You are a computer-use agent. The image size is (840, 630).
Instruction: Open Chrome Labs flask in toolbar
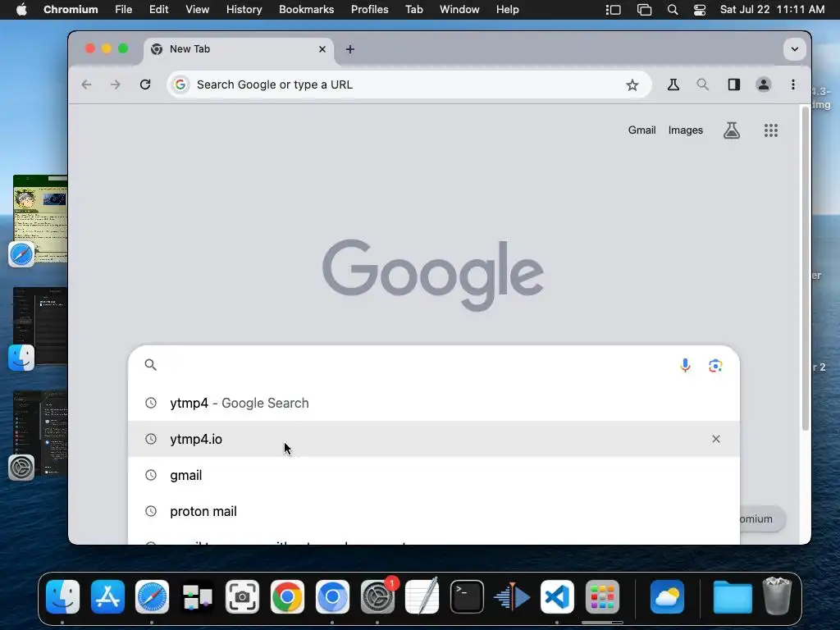(x=673, y=84)
